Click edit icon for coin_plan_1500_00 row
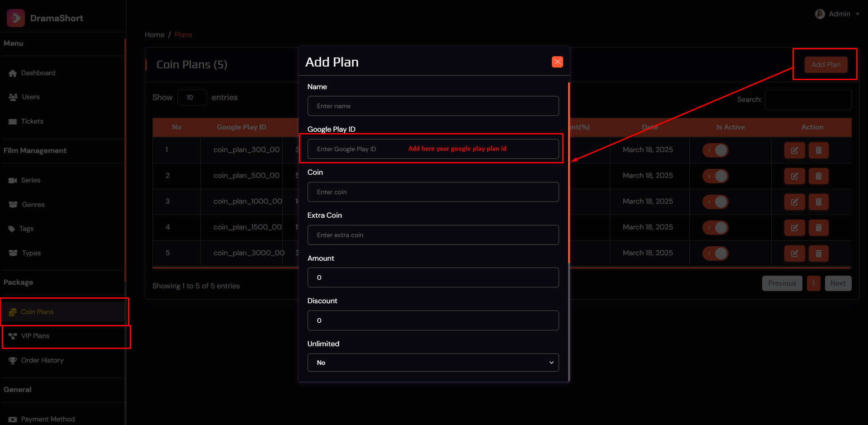This screenshot has height=425, width=868. click(794, 228)
